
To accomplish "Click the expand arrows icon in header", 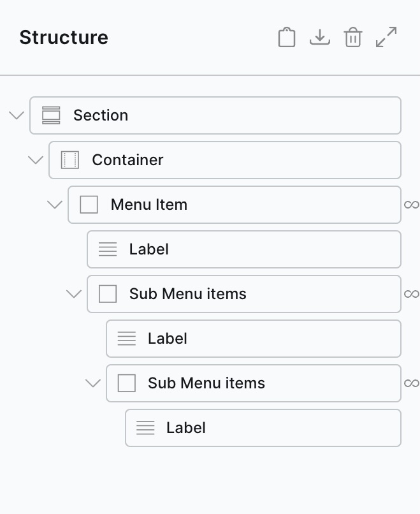I will pos(386,38).
